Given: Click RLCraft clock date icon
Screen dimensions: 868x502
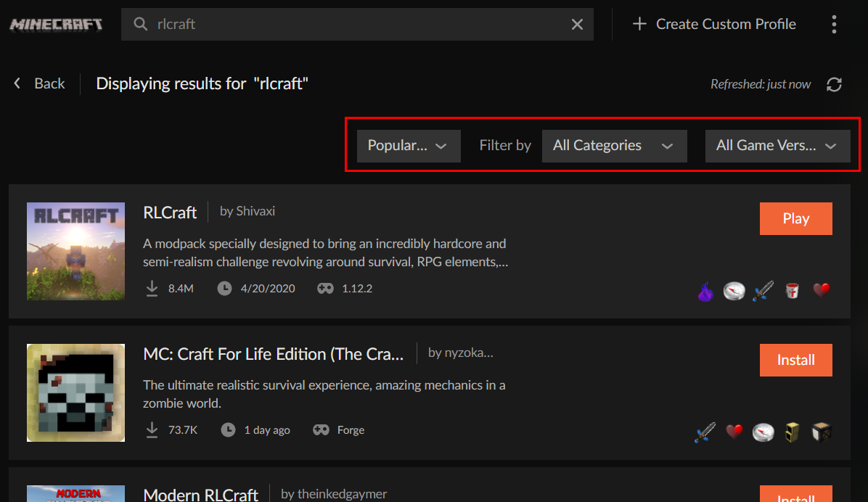Looking at the screenshot, I should 224,288.
